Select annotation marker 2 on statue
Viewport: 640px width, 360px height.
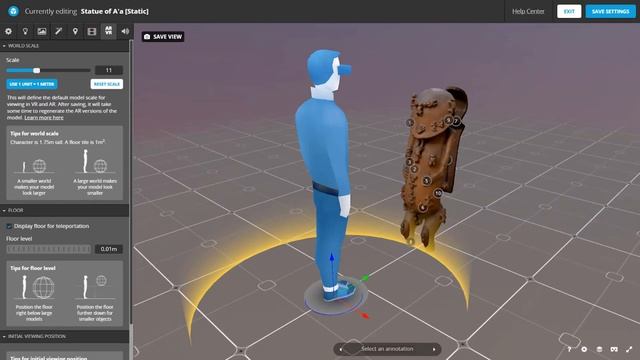(x=414, y=169)
